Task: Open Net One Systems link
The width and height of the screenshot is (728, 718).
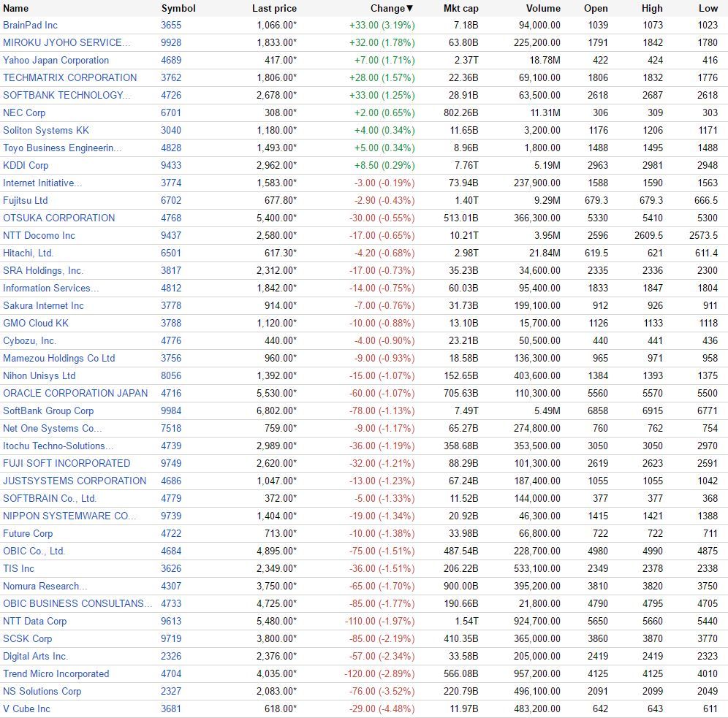Action: (x=53, y=429)
